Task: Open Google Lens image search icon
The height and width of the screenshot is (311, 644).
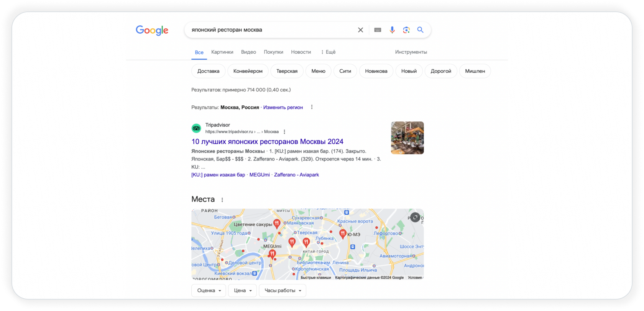Action: [x=406, y=30]
